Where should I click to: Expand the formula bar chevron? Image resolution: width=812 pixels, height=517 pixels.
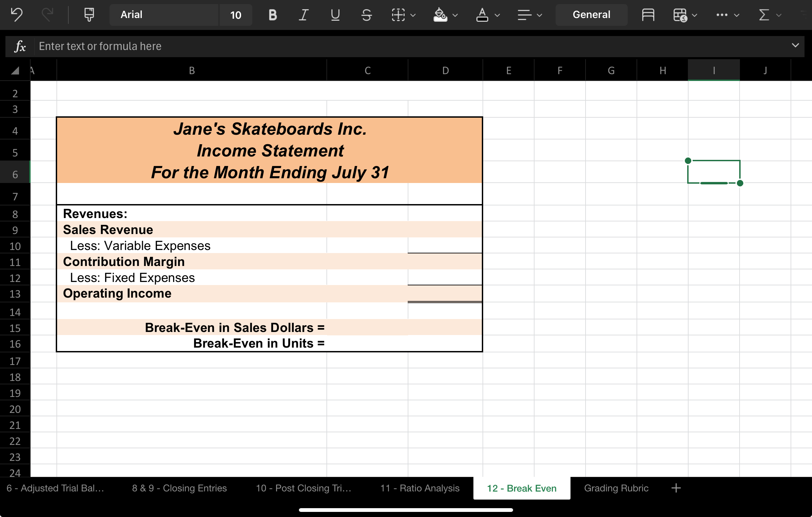click(795, 45)
